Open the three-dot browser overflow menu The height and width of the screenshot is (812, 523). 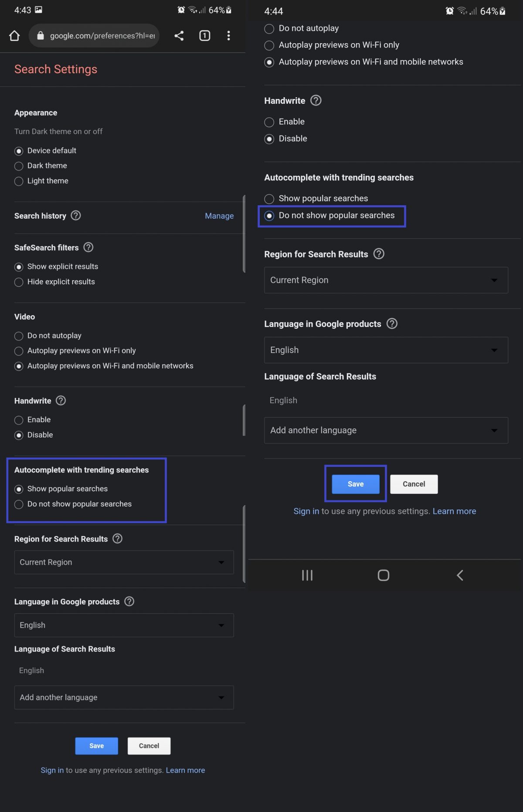pyautogui.click(x=228, y=36)
